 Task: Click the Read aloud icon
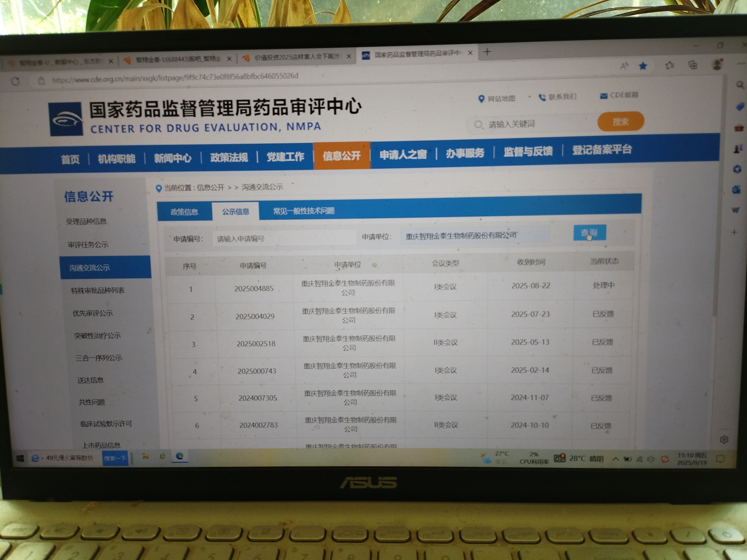(624, 66)
